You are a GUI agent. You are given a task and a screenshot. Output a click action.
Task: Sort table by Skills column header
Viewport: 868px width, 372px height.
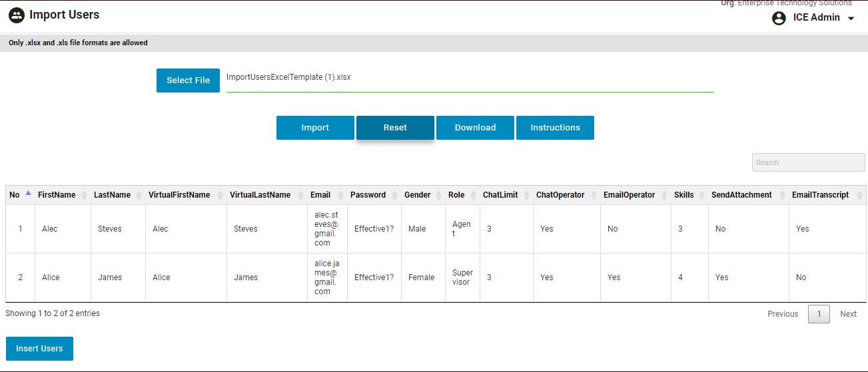683,195
